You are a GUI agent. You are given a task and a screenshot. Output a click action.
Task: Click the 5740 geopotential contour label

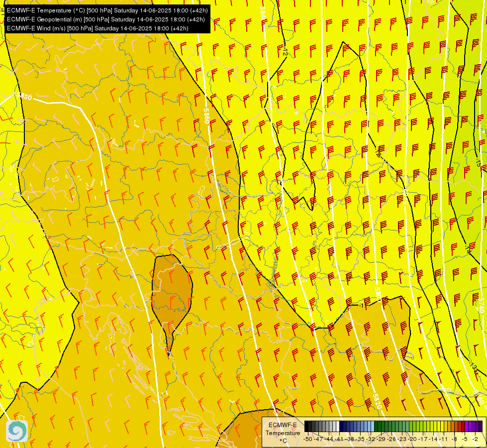click(x=481, y=305)
